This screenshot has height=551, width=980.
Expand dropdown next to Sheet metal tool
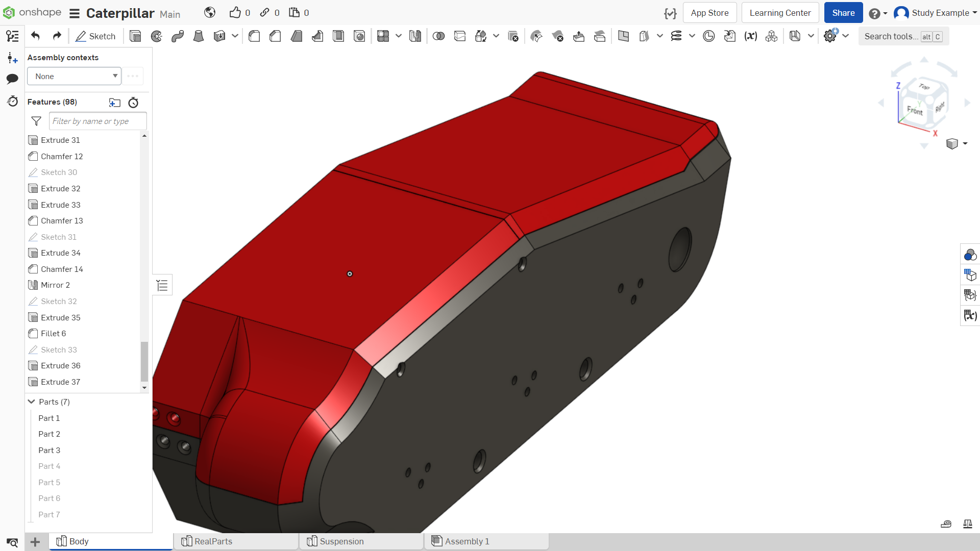click(x=811, y=36)
